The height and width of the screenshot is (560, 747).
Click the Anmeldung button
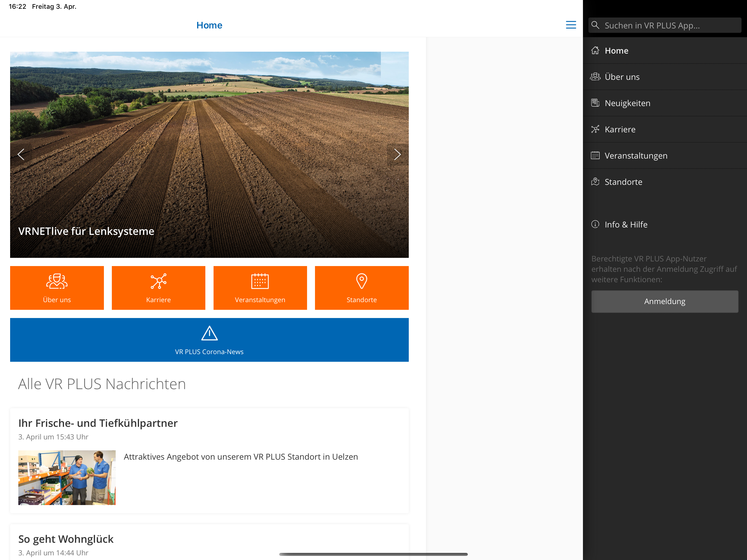pos(665,301)
